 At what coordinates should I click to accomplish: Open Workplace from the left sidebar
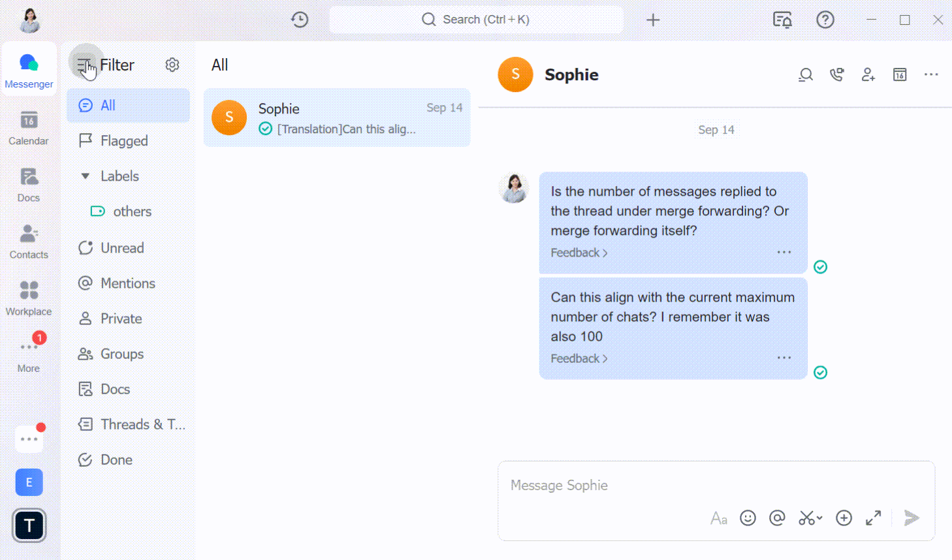(x=29, y=297)
